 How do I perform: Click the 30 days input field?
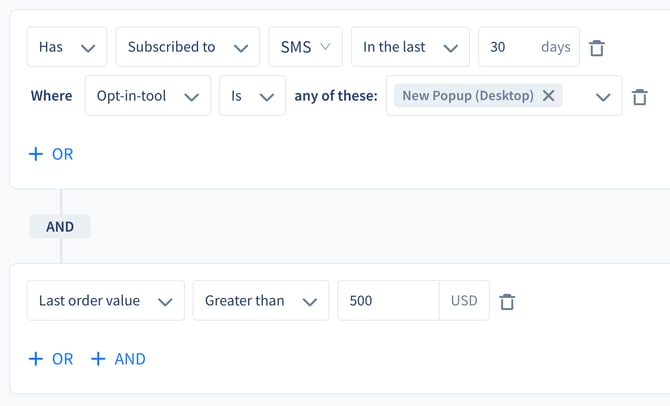[x=529, y=47]
